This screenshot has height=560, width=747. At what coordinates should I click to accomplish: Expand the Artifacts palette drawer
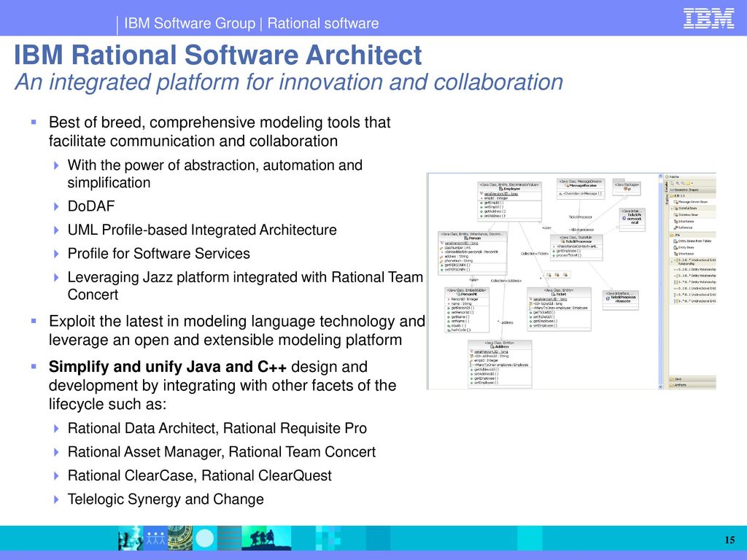[x=692, y=385]
